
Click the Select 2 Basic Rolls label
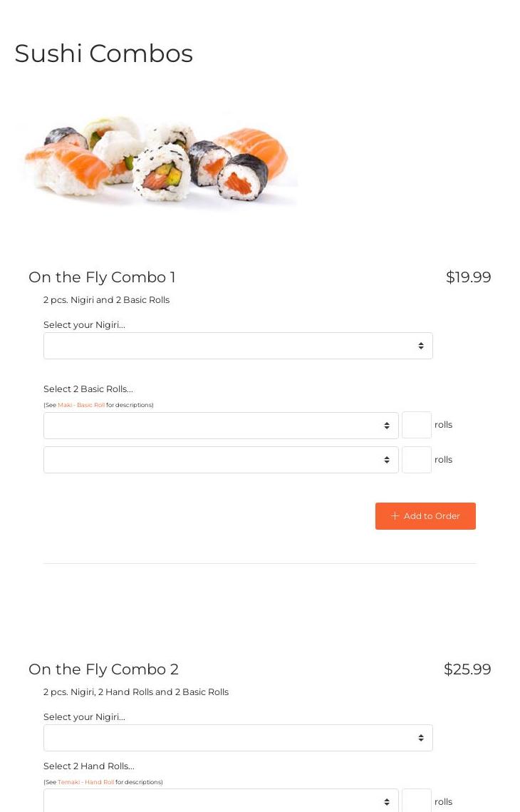click(88, 389)
